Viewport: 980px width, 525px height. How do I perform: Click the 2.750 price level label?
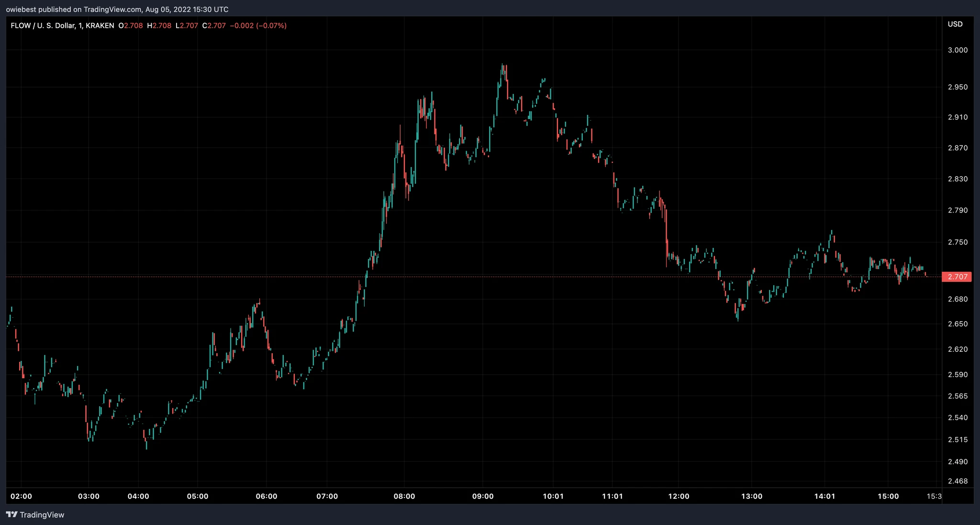(x=958, y=242)
